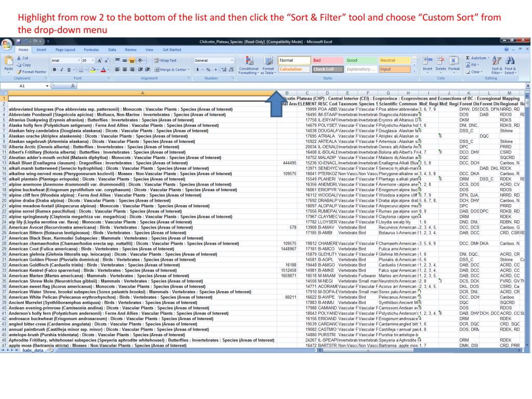Activate Format Painter
The image size is (532, 399).
pos(32,72)
